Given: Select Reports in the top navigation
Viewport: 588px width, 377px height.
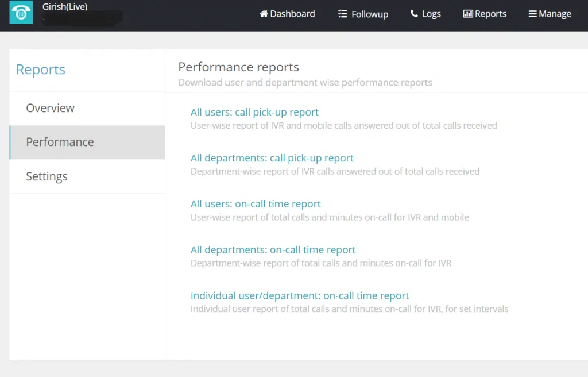Looking at the screenshot, I should [485, 14].
